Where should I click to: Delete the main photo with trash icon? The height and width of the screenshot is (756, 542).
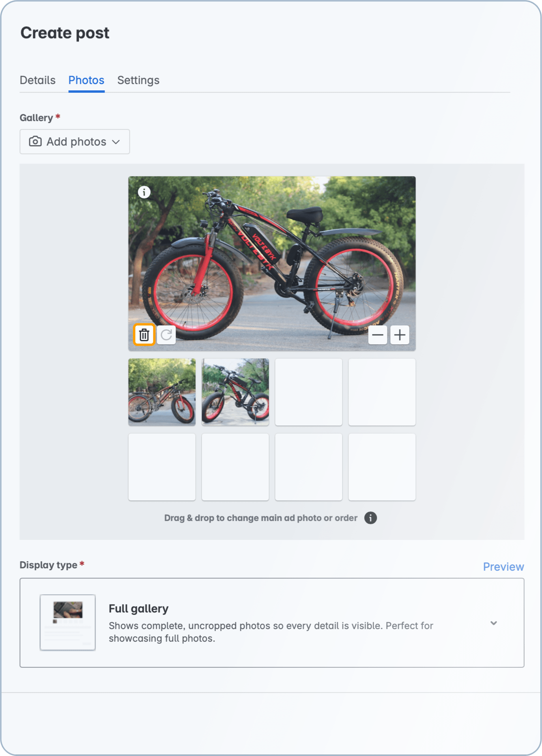[144, 335]
